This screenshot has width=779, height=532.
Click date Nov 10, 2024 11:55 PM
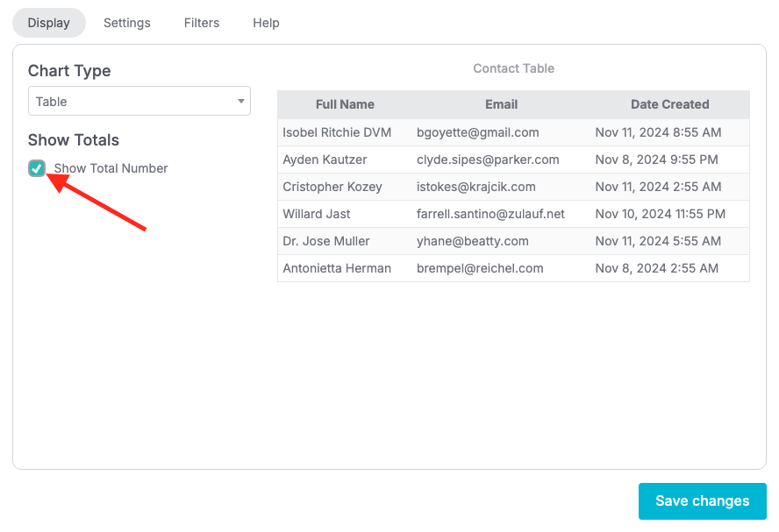click(x=660, y=214)
